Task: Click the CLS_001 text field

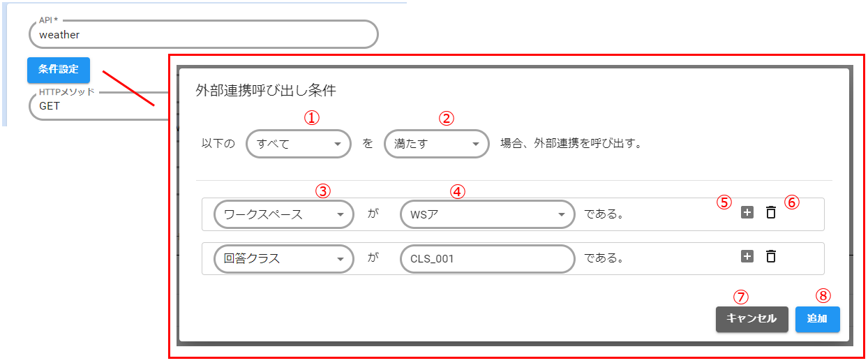Action: [x=487, y=258]
